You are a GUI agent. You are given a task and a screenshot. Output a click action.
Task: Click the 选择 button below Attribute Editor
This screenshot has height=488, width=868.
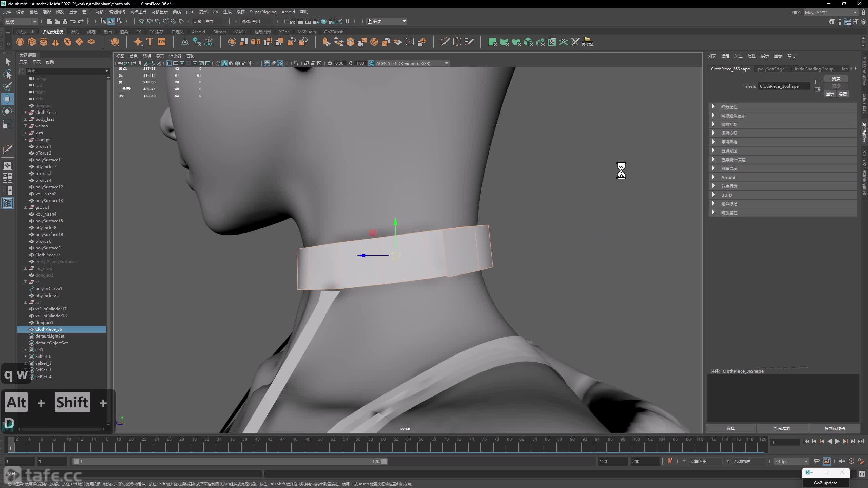(731, 428)
